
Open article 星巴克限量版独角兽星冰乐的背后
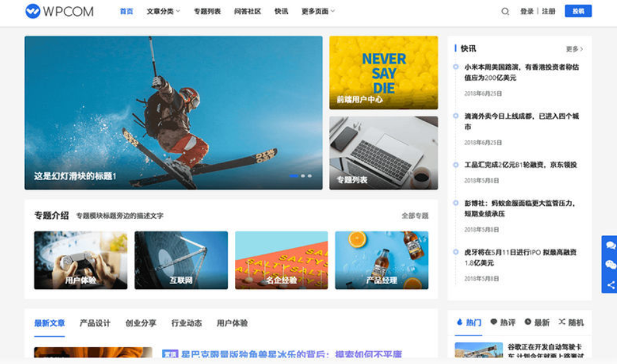point(292,354)
